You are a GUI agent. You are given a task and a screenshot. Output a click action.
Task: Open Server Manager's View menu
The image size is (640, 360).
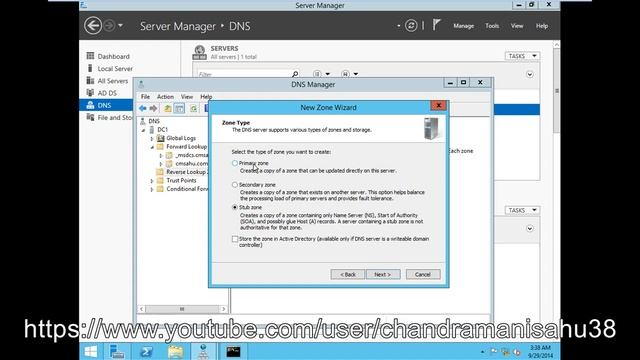pyautogui.click(x=517, y=26)
